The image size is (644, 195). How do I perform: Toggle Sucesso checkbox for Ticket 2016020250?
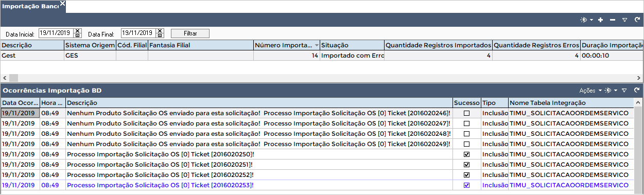click(x=467, y=154)
